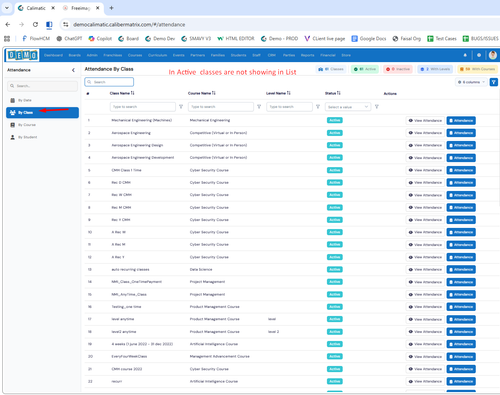The image size is (500, 395).
Task: Click the blue filter icon button
Action: (494, 82)
